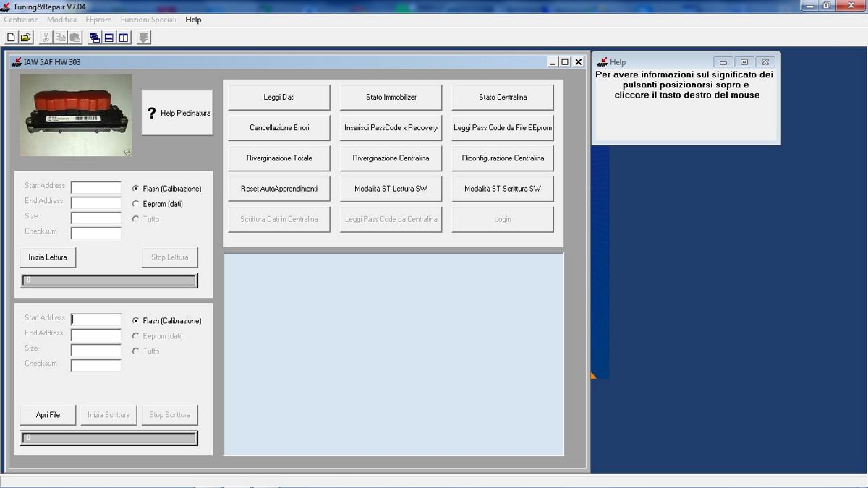Screen dimensions: 868x488
Task: Click Apri File to load a file
Action: coord(48,415)
